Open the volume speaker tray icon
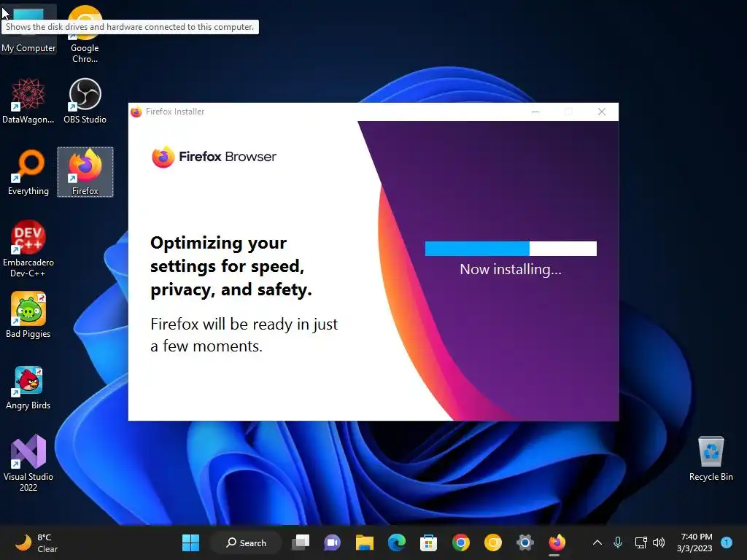 (659, 542)
